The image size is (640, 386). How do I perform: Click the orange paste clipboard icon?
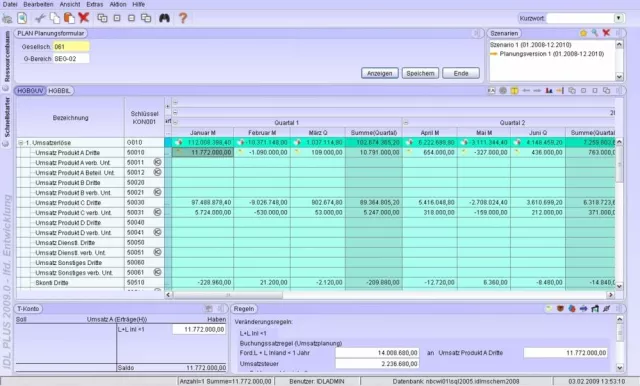pos(69,18)
